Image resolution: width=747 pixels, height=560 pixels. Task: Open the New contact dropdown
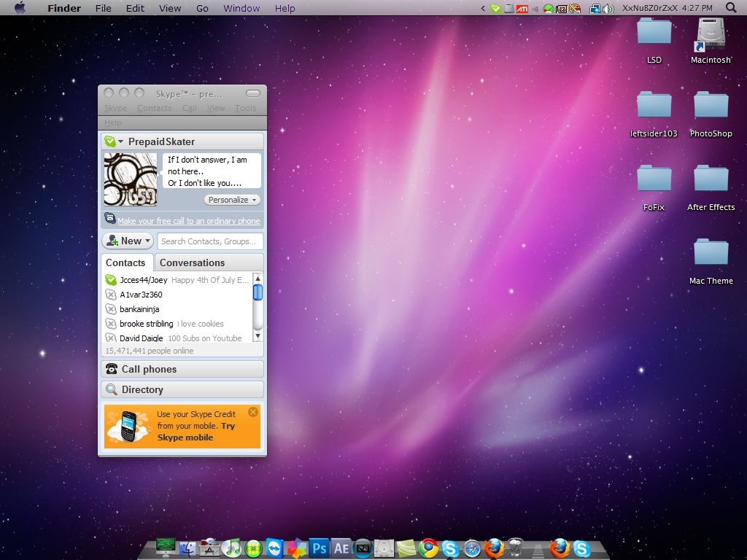127,241
